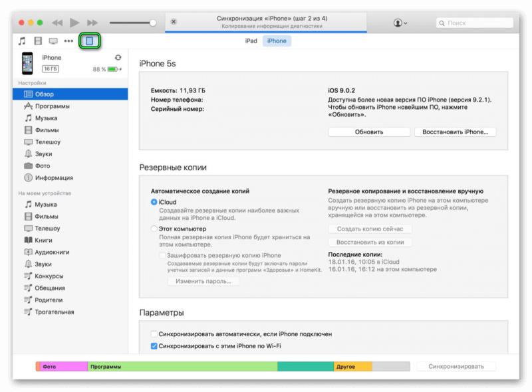The height and width of the screenshot is (392, 532).
Task: Open Звуки under Настройки
Action: (x=70, y=153)
